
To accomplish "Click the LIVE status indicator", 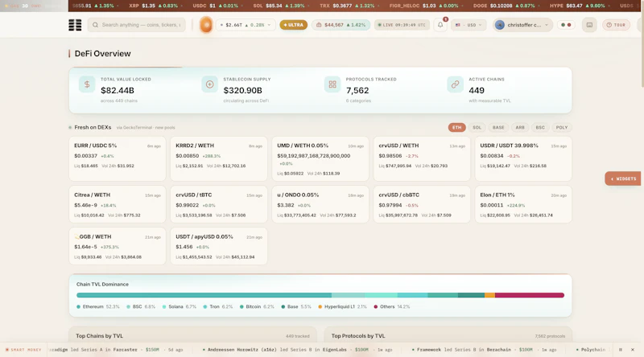I will click(x=402, y=25).
